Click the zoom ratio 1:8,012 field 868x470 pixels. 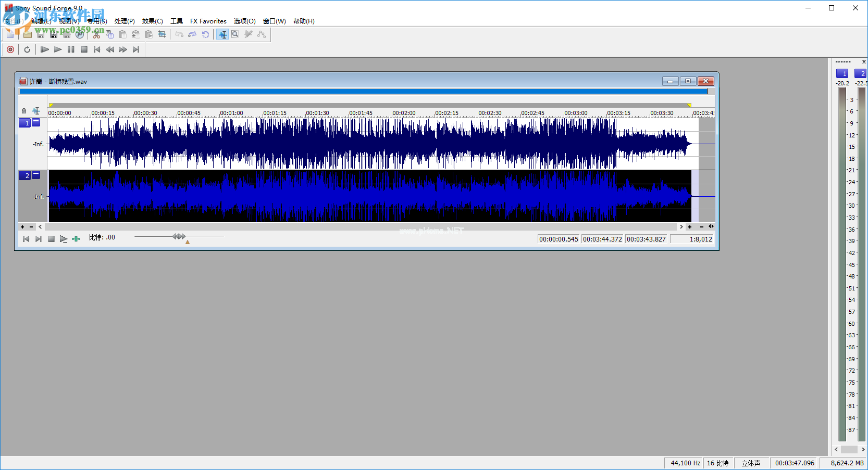(x=692, y=239)
